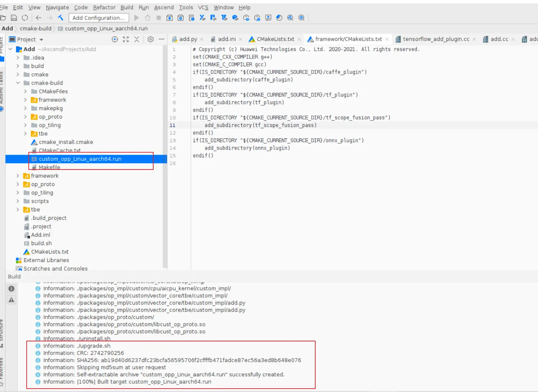Open the Refactor menu
Image resolution: width=538 pixels, height=392 pixels.
point(104,7)
